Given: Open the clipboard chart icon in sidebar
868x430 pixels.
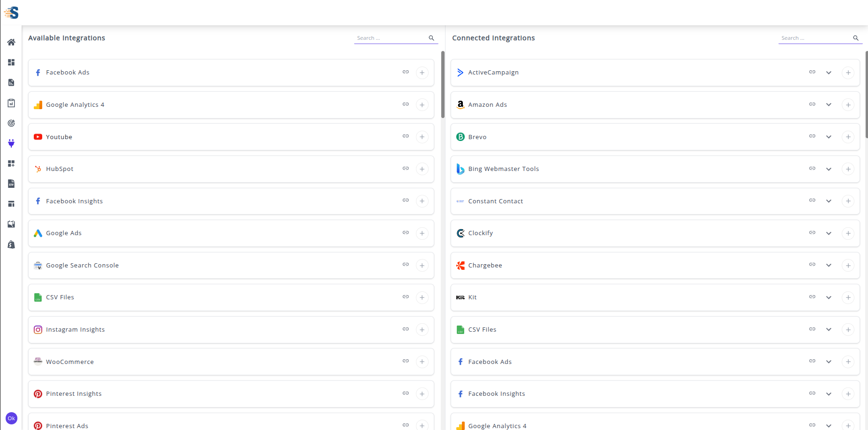Looking at the screenshot, I should [11, 103].
